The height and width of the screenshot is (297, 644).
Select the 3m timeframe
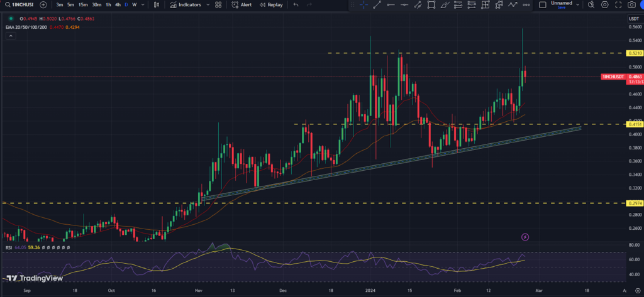point(60,5)
